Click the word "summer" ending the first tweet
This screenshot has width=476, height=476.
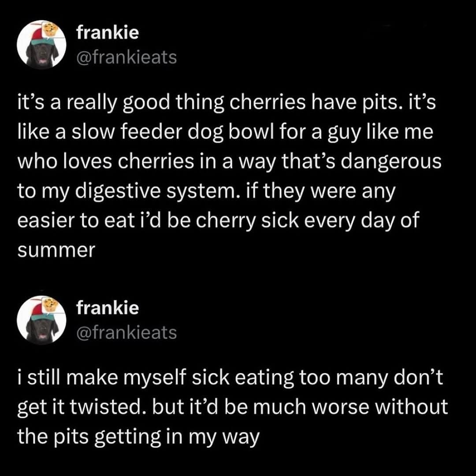click(x=56, y=250)
